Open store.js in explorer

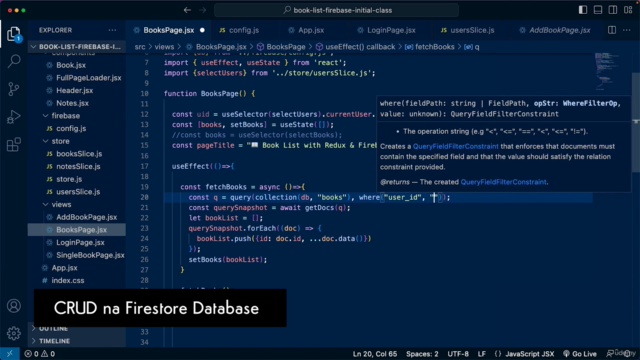click(x=69, y=179)
